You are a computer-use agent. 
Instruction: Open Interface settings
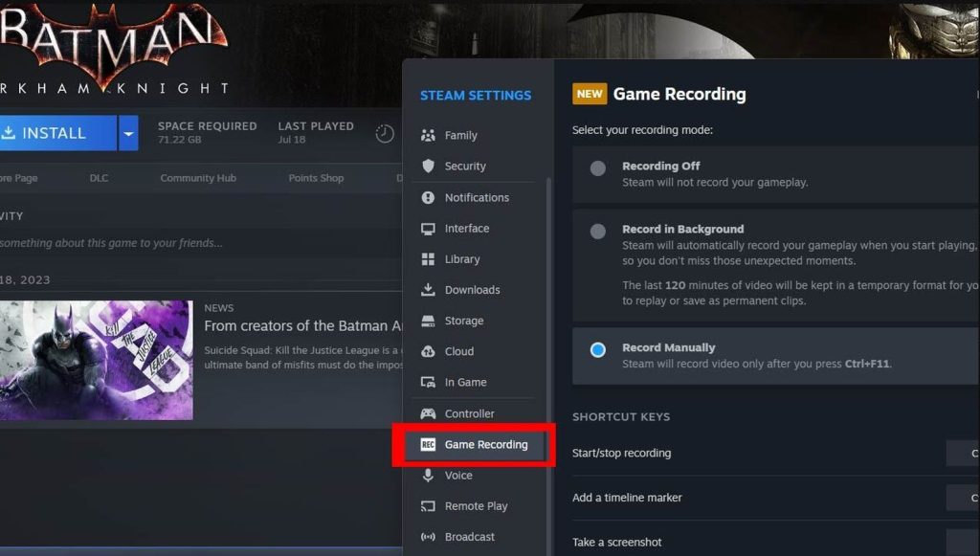[x=473, y=229]
